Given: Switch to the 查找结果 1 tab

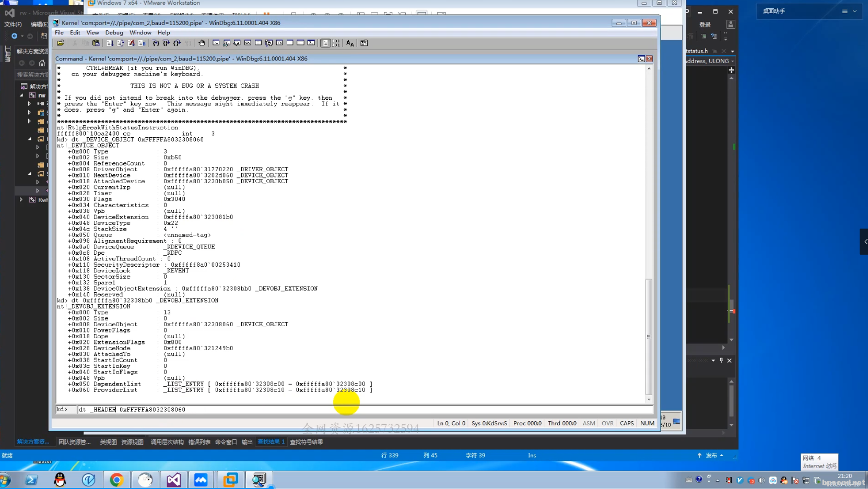Looking at the screenshot, I should point(271,442).
